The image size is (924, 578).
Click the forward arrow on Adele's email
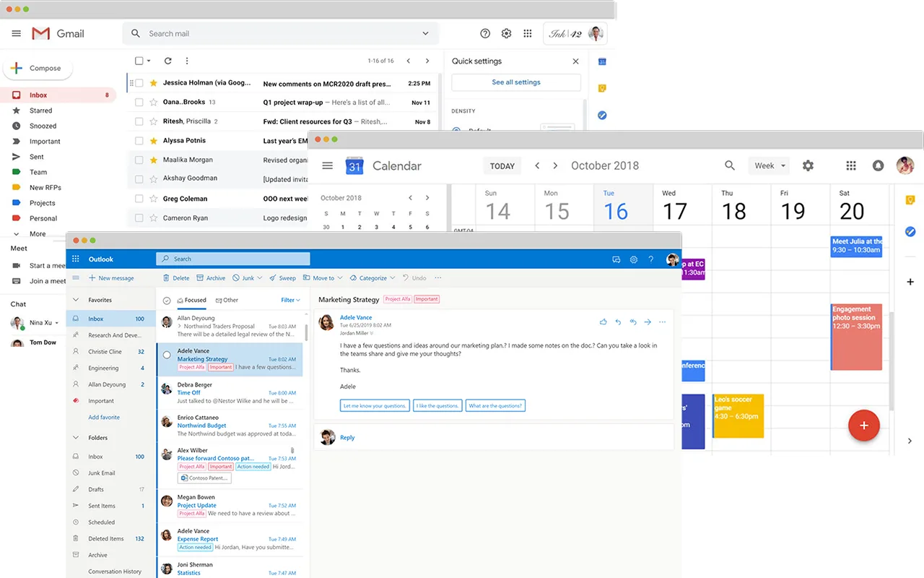[648, 322]
